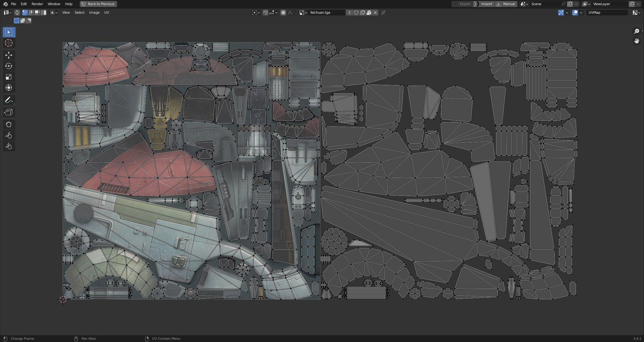This screenshot has height=342, width=644.
Task: Toggle UV sync selection
Action: click(17, 12)
